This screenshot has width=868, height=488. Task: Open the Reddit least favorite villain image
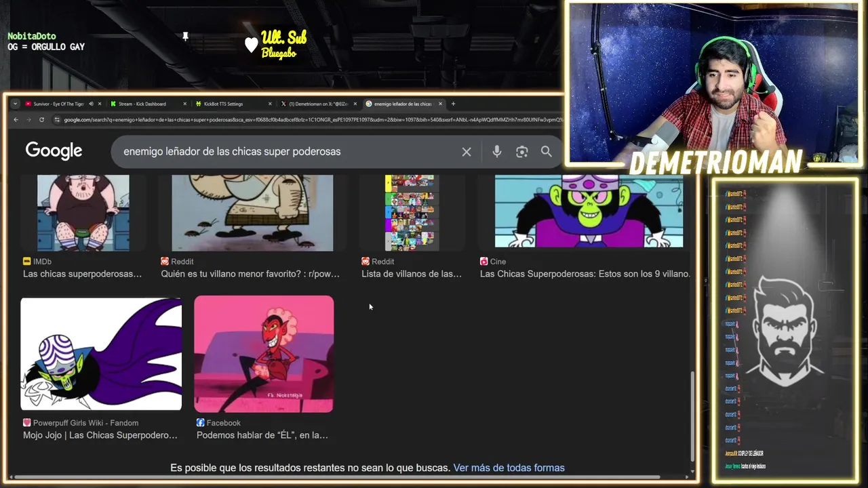(252, 213)
